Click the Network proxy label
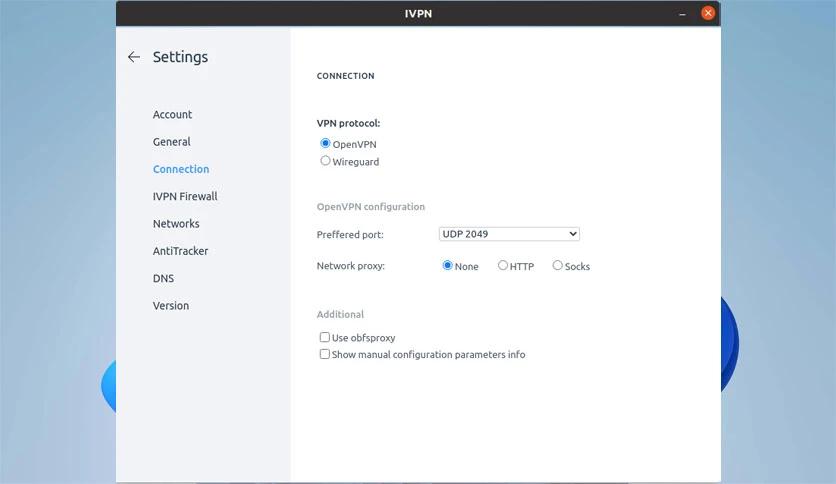 pyautogui.click(x=350, y=265)
